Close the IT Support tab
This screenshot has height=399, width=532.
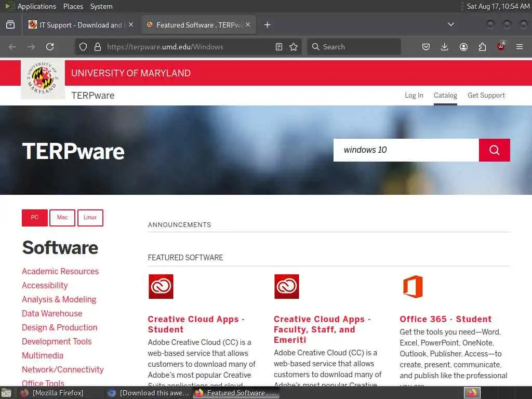click(131, 25)
